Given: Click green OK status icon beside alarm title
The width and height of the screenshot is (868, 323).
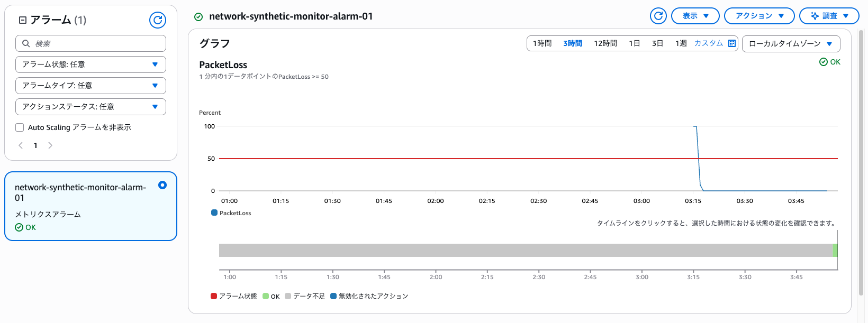Looking at the screenshot, I should tap(198, 17).
